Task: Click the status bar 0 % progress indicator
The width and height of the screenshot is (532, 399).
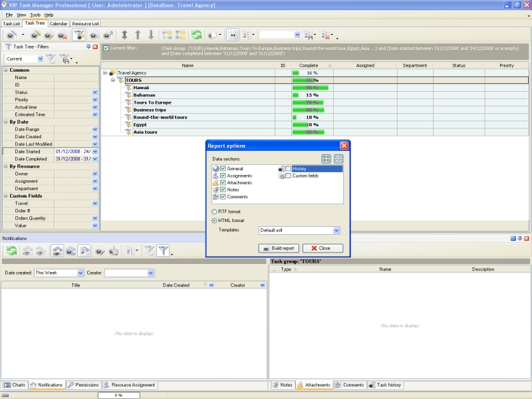Action: pos(119,395)
